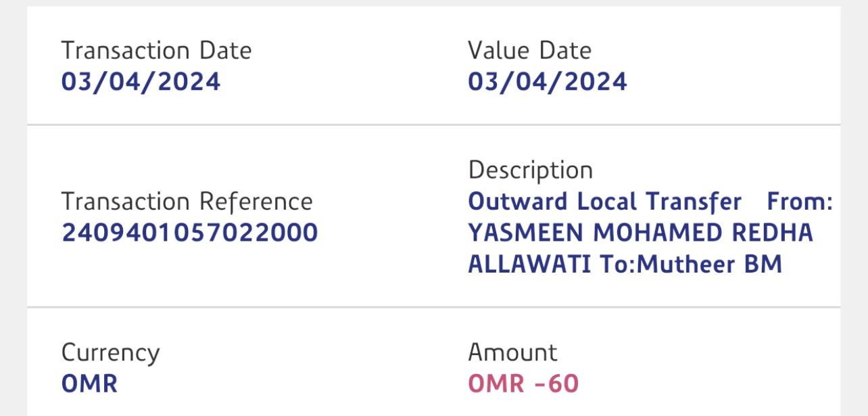The image size is (868, 416).
Task: Select the date under Transaction Date
Action: click(x=141, y=82)
